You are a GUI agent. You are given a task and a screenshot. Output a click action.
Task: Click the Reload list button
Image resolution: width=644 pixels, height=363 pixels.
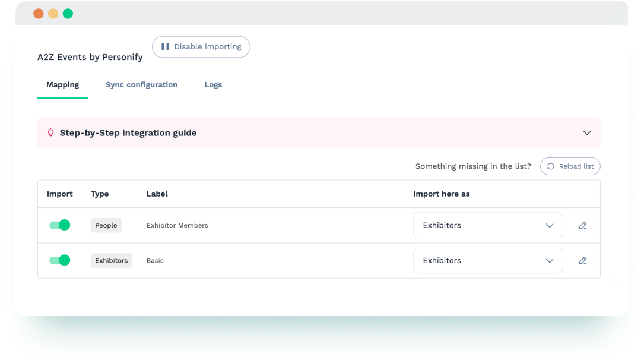pyautogui.click(x=570, y=166)
